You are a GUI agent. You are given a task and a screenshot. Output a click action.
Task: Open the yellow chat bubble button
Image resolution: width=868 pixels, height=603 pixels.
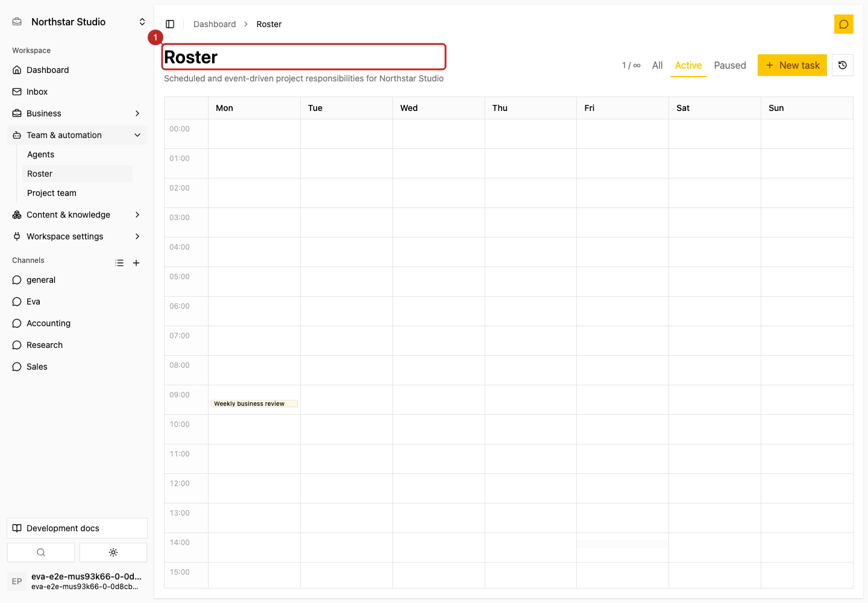click(x=843, y=24)
